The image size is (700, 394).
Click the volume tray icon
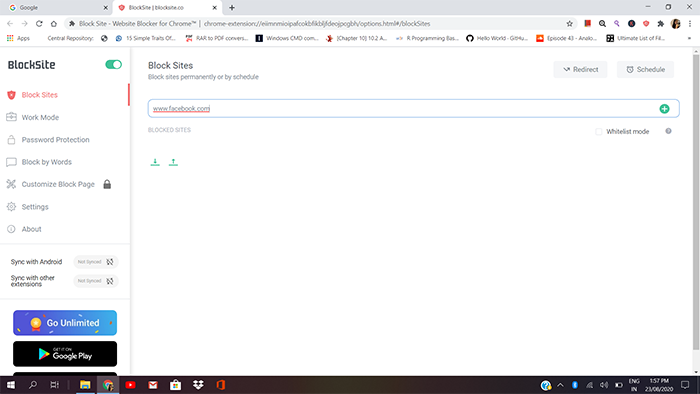pos(604,385)
